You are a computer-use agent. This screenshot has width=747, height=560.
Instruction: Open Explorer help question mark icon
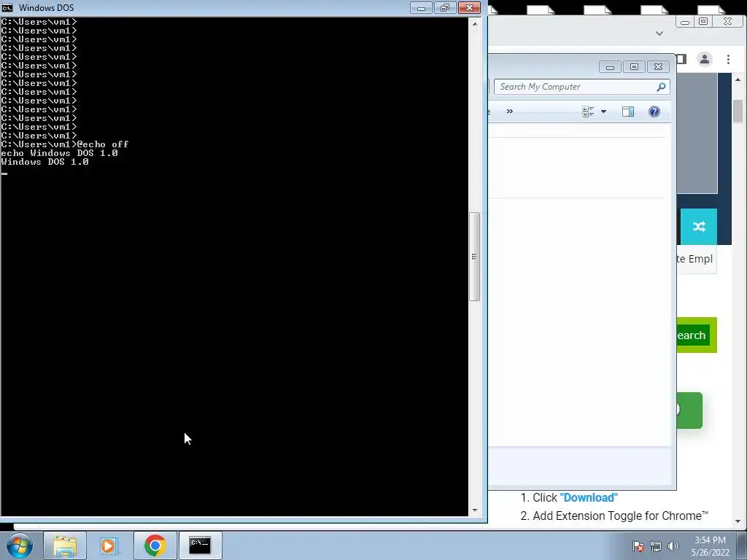pos(654,112)
